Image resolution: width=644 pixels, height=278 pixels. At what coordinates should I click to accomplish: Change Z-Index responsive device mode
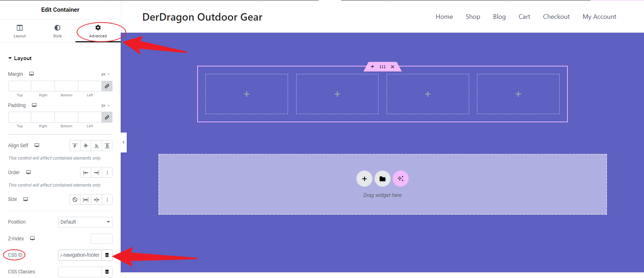pyautogui.click(x=32, y=239)
